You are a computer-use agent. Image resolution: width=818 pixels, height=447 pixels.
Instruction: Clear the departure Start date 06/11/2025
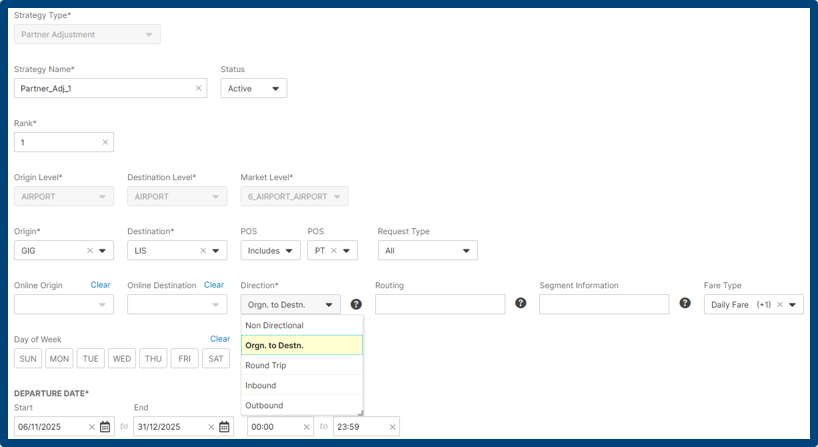(x=92, y=427)
